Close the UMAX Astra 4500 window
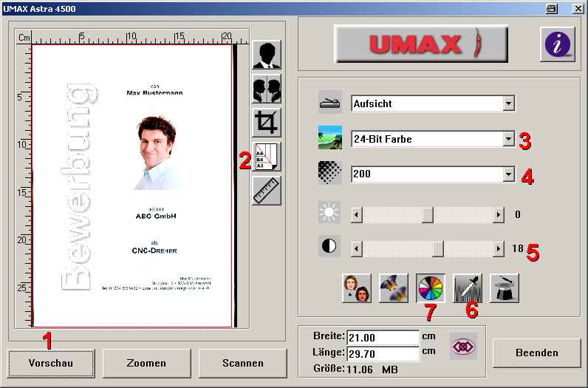 578,8
